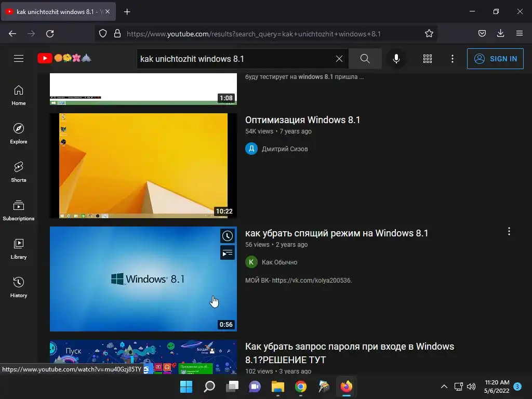Image resolution: width=532 pixels, height=399 pixels.
Task: Open Firefox application menu
Action: (519, 34)
